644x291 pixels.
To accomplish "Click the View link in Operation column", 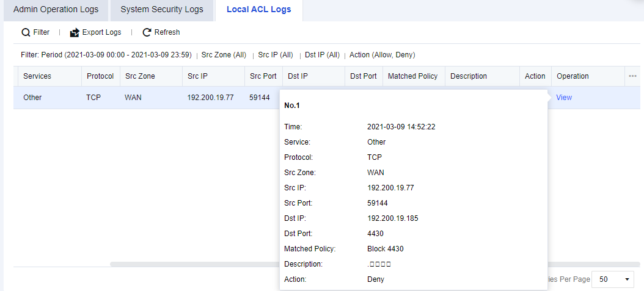I will point(564,98).
